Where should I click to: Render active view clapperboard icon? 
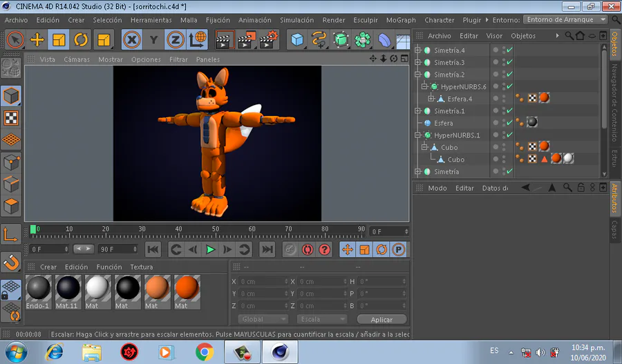(225, 39)
